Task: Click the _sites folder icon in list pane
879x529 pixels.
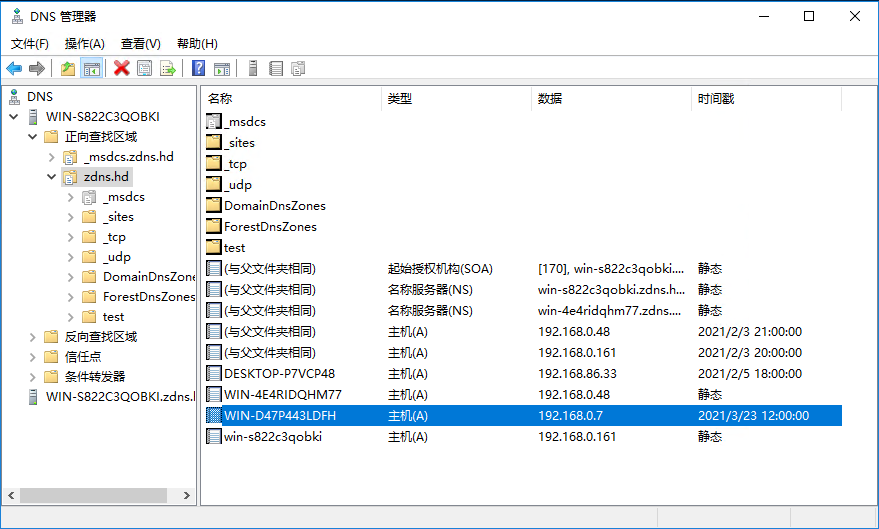Action: click(214, 142)
